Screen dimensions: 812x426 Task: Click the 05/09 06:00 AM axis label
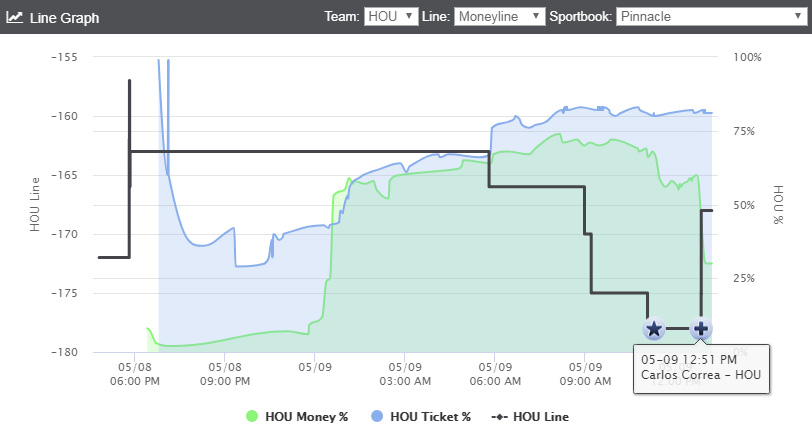(x=495, y=374)
